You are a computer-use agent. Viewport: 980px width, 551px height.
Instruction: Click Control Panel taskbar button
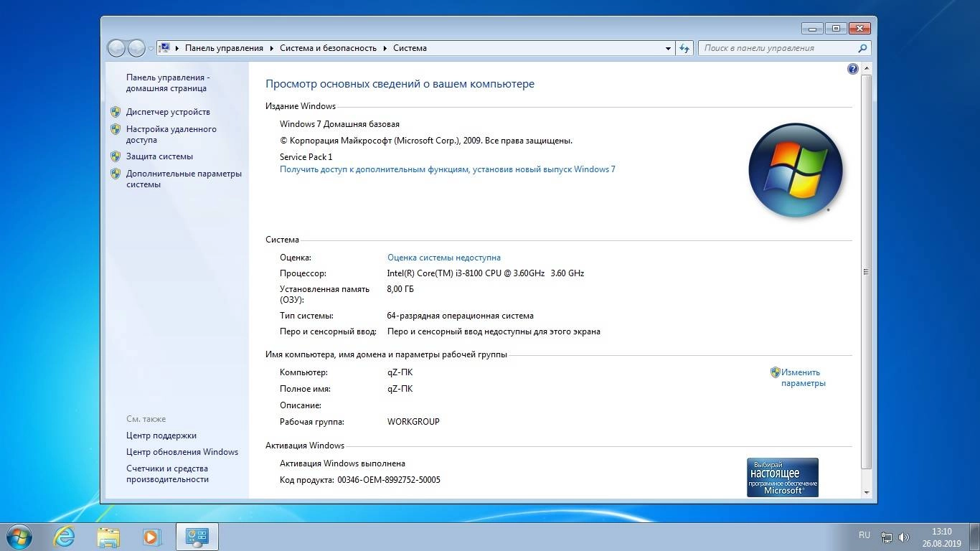(x=197, y=537)
